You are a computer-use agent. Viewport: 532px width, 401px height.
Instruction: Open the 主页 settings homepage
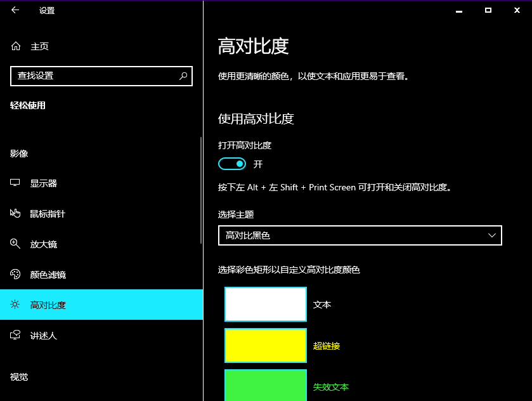pyautogui.click(x=39, y=46)
